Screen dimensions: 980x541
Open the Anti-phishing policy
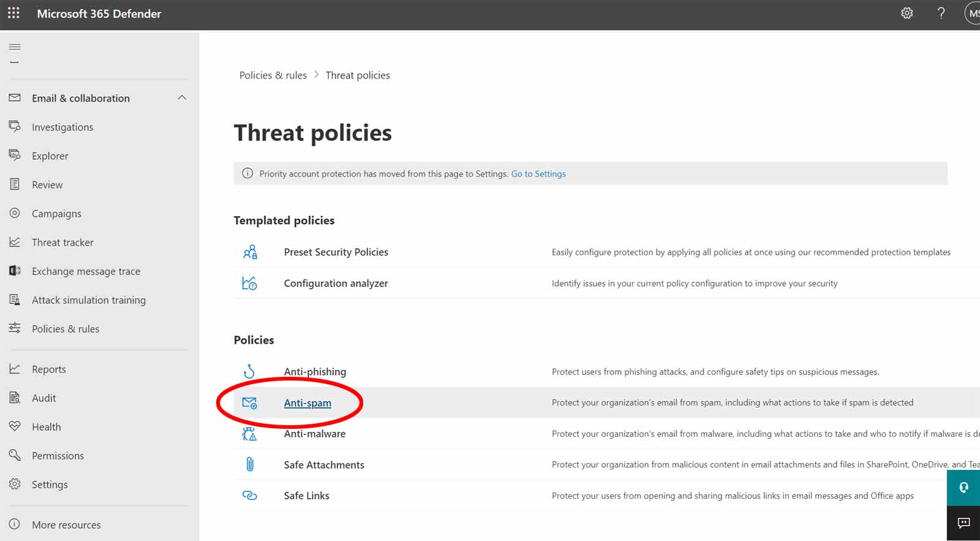pos(315,371)
